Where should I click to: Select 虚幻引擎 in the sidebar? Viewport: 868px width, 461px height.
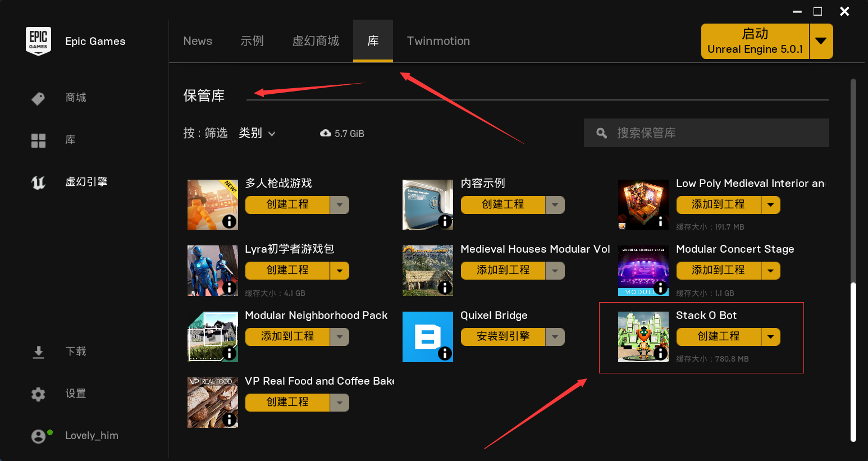tap(86, 182)
